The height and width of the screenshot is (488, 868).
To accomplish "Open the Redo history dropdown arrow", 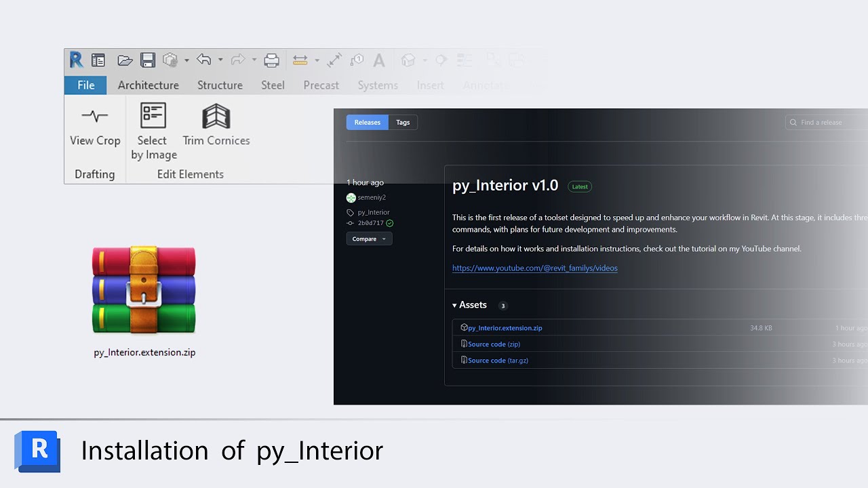I will tap(254, 60).
